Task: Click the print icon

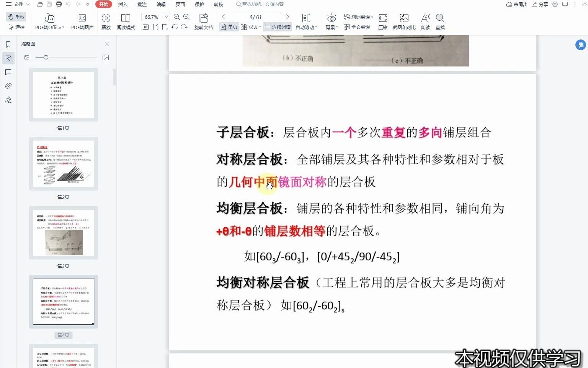Action: click(x=59, y=4)
